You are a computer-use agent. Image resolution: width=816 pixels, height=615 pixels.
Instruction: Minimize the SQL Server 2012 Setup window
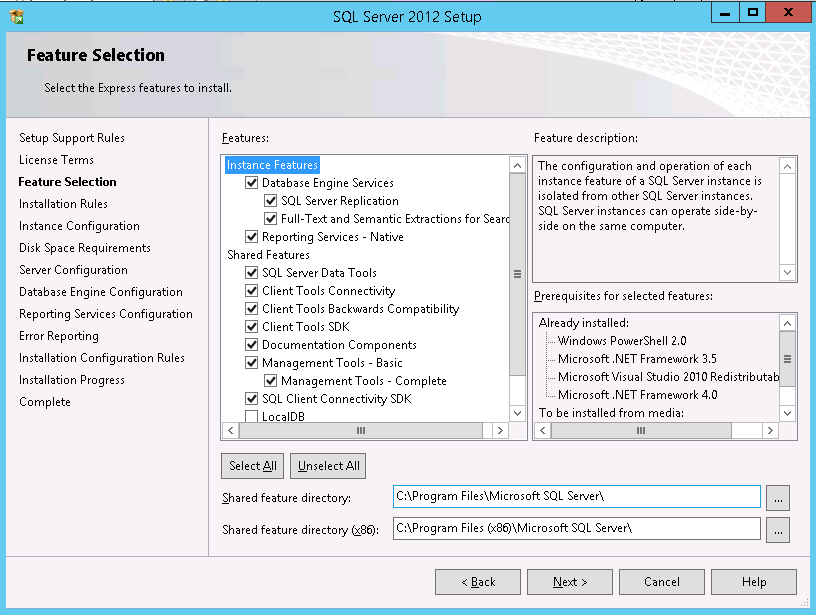(x=725, y=12)
